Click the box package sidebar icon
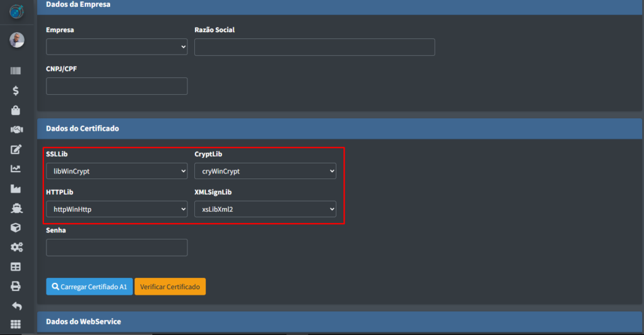 16,228
